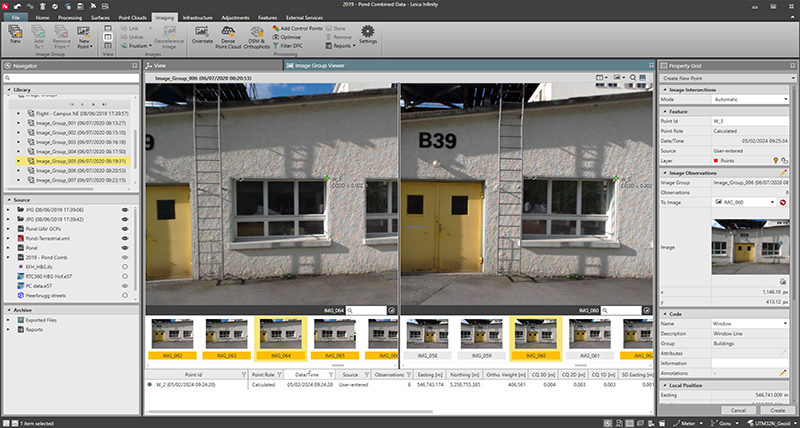Expand Image_Group_006 in the Library tree
Viewport: 800px width, 428px height.
pos(19,170)
